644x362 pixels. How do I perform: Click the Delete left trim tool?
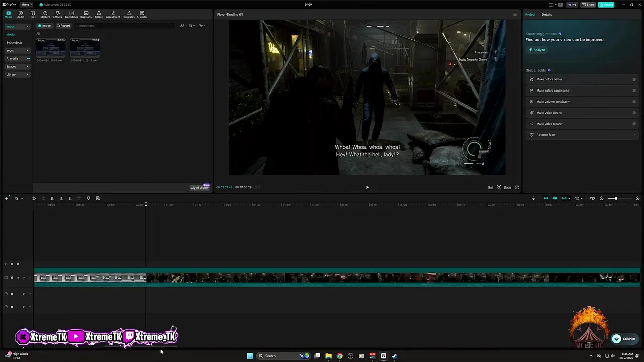pyautogui.click(x=61, y=198)
